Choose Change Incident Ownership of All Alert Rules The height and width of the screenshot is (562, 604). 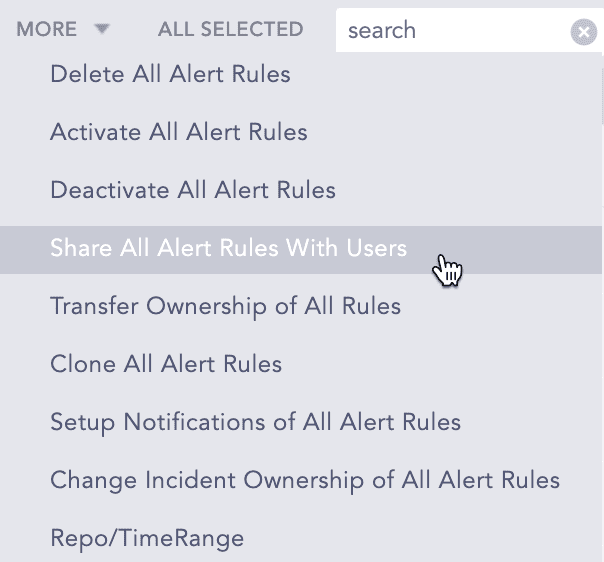305,480
